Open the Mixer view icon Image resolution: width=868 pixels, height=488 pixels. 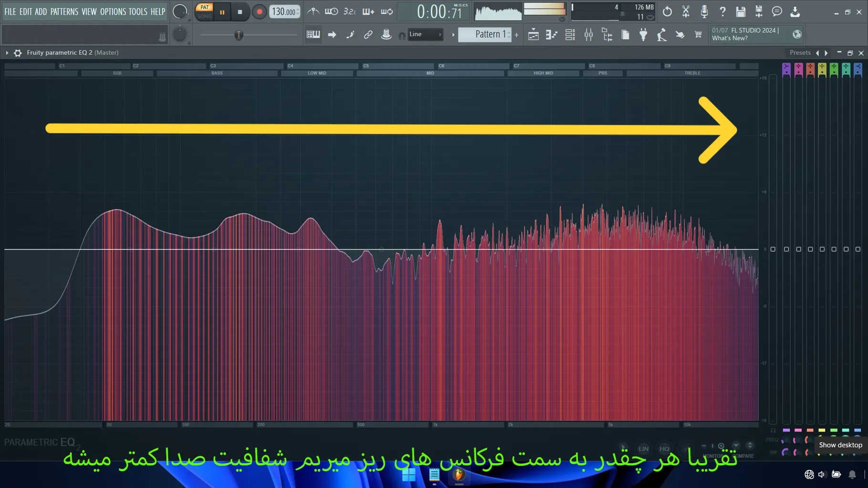tap(589, 34)
